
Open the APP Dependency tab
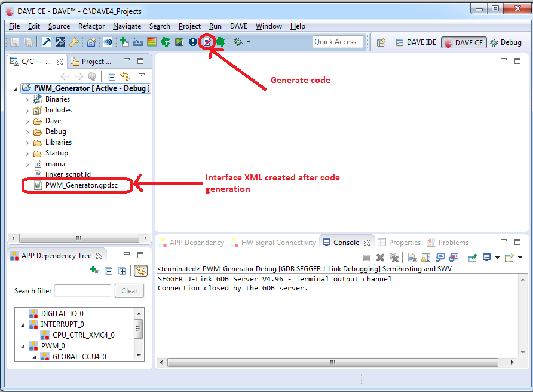192,243
